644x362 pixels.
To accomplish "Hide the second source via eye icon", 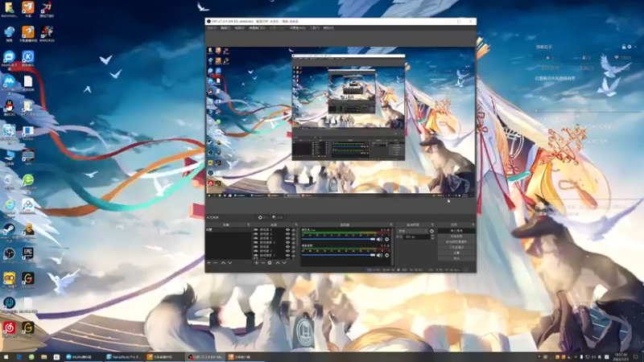I will (288, 234).
